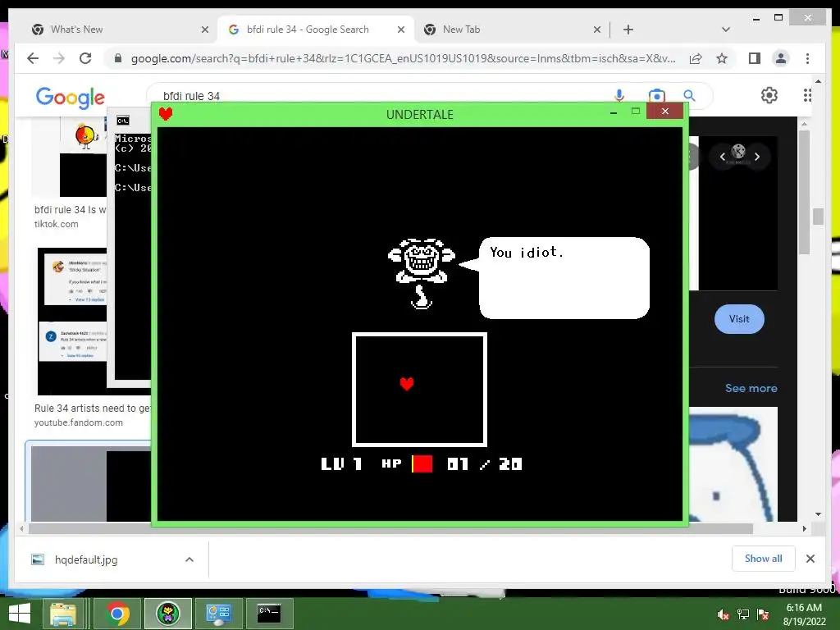The height and width of the screenshot is (630, 840).
Task: Close the downloads bar
Action: pos(810,559)
